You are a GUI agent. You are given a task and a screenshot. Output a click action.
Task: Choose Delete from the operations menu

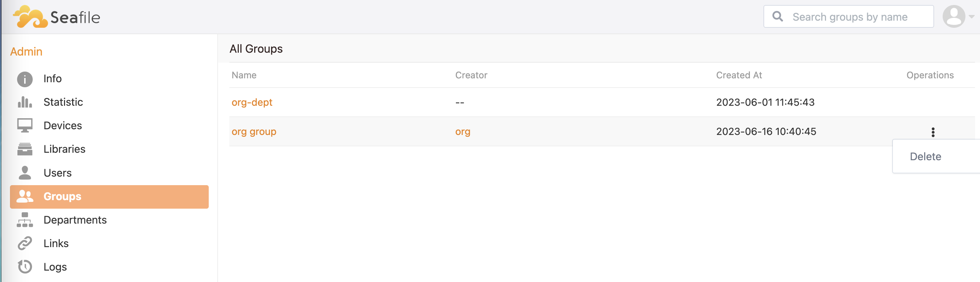(925, 157)
